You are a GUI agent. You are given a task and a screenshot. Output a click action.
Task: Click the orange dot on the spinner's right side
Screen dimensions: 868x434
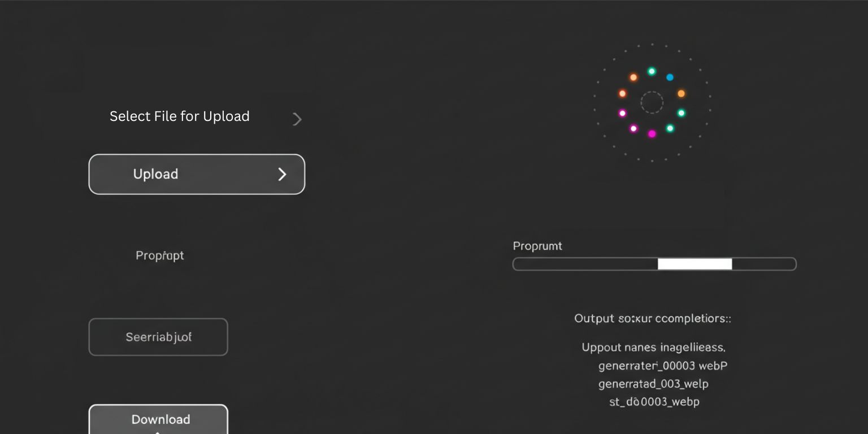click(681, 94)
